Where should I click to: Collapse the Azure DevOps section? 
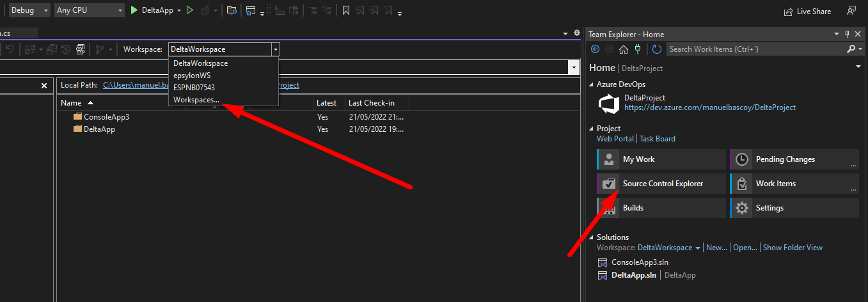(592, 84)
